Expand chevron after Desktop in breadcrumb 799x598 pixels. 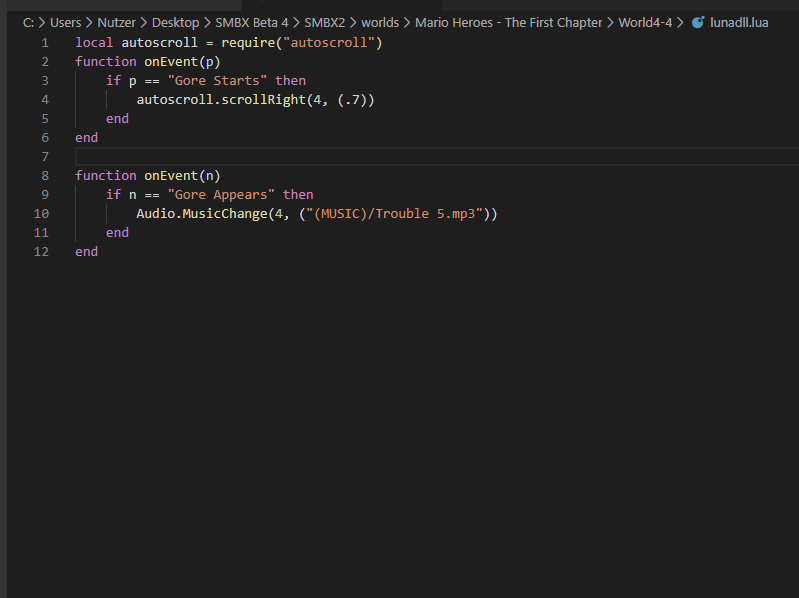point(207,22)
